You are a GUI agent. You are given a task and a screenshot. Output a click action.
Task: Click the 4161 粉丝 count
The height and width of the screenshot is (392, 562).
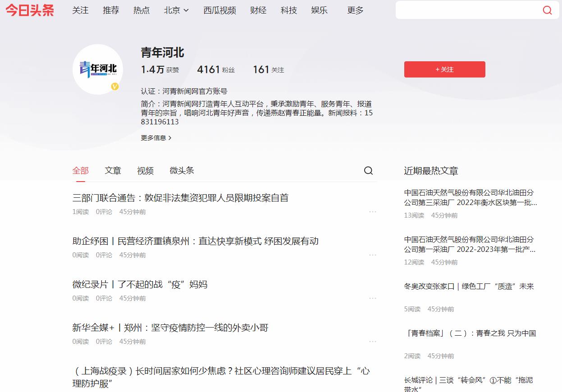tap(216, 69)
